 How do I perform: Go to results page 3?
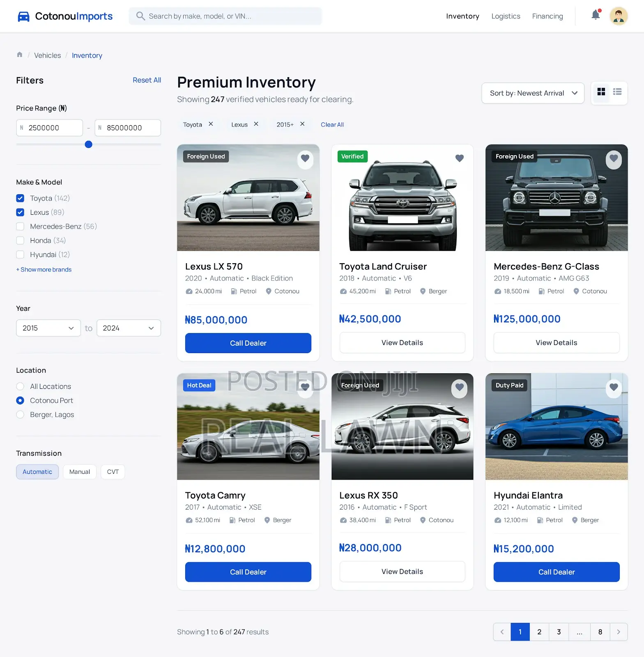pyautogui.click(x=559, y=632)
